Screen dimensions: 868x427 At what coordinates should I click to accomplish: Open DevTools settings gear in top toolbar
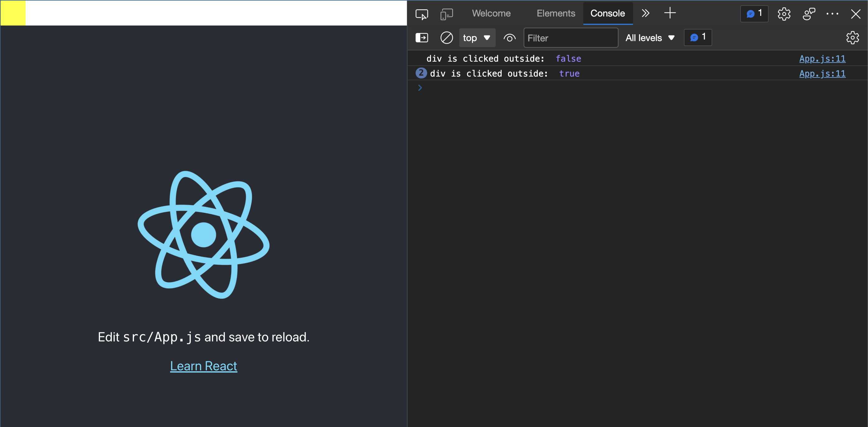[x=784, y=14]
